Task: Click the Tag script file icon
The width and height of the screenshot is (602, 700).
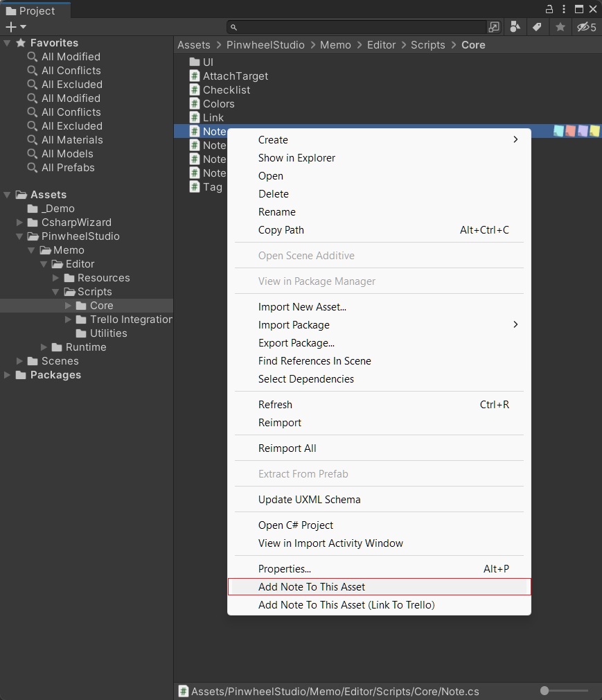Action: (195, 186)
